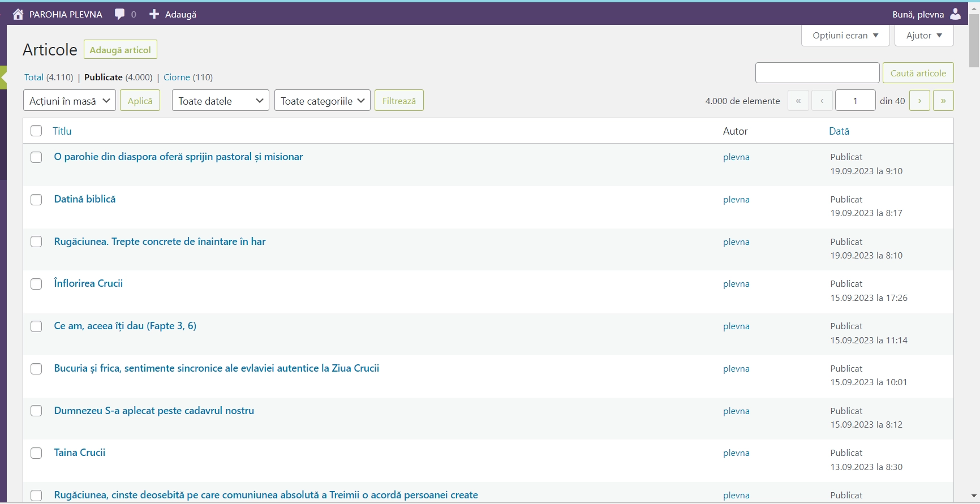The width and height of the screenshot is (980, 504).
Task: Tick the 'Bucuria și frica' row checkbox
Action: point(36,369)
